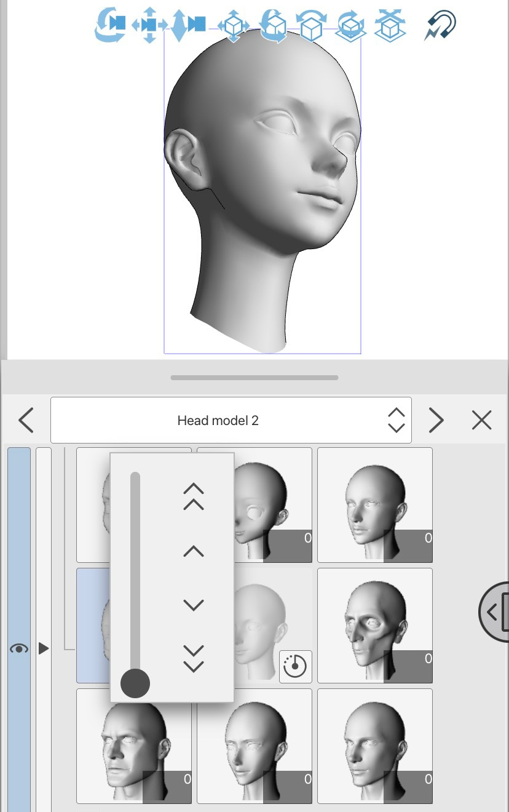509x812 pixels.
Task: Open the Head model 2 dropdown
Action: 231,420
